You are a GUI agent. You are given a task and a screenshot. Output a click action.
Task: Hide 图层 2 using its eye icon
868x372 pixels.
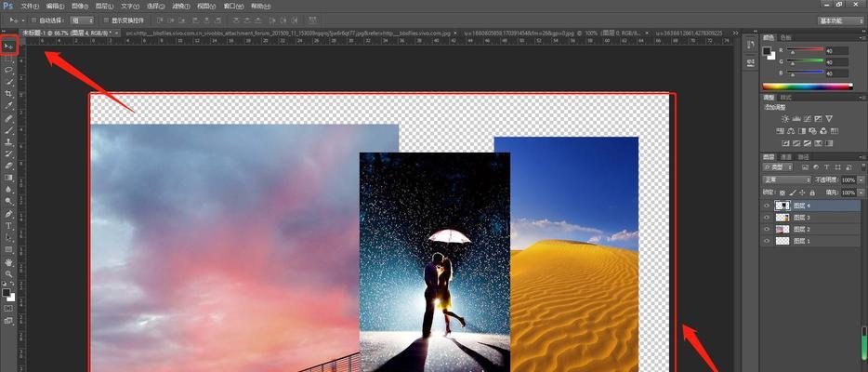(767, 229)
